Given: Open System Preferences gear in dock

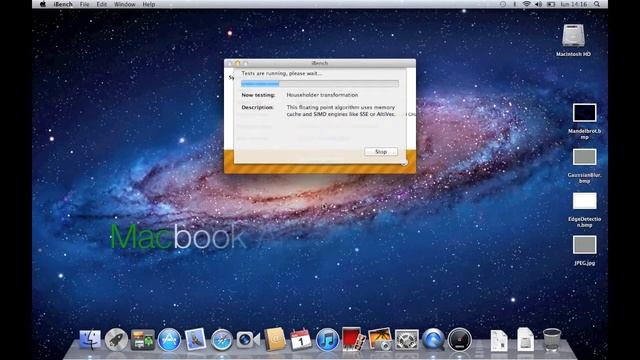Looking at the screenshot, I should coord(407,340).
